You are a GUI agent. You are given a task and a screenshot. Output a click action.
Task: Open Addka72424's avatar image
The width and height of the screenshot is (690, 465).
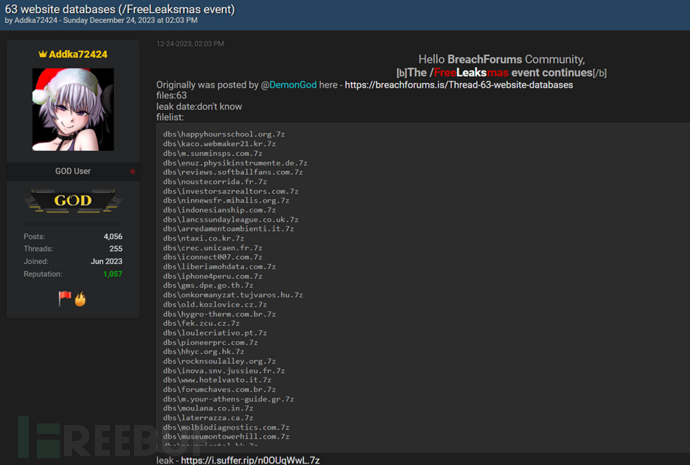(73, 109)
